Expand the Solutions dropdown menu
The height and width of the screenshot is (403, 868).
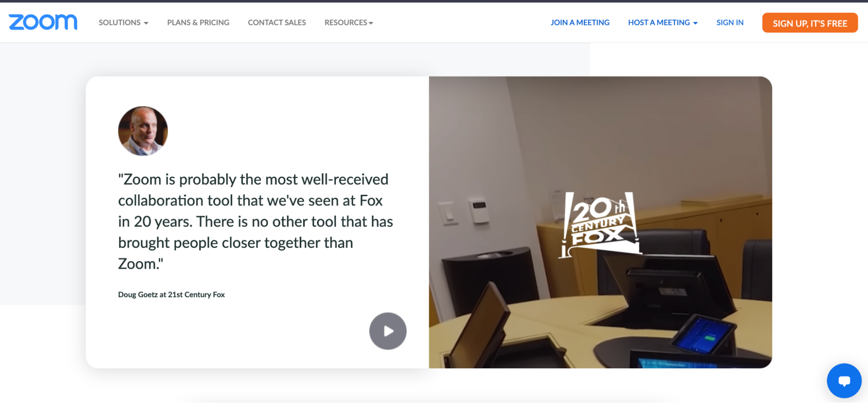(123, 23)
